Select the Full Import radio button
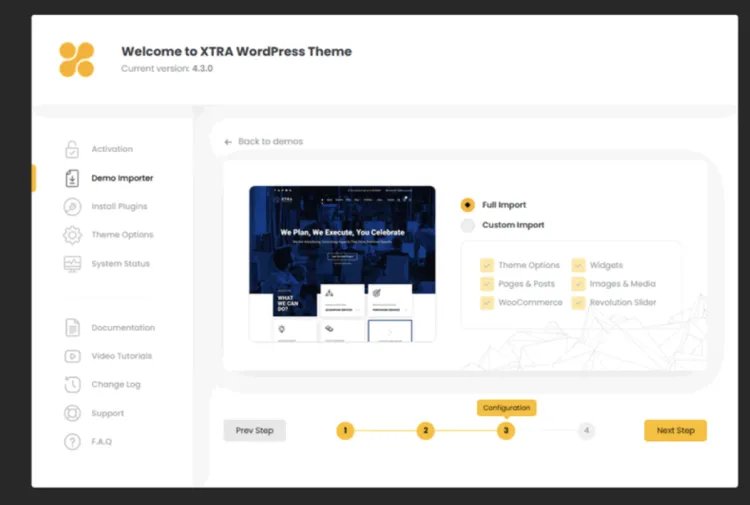750x505 pixels. (467, 205)
